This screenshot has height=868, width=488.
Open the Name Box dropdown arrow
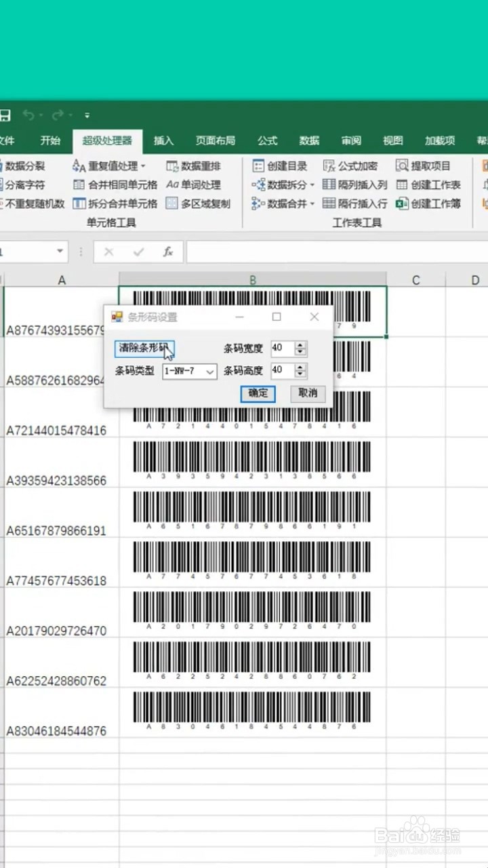click(x=60, y=252)
